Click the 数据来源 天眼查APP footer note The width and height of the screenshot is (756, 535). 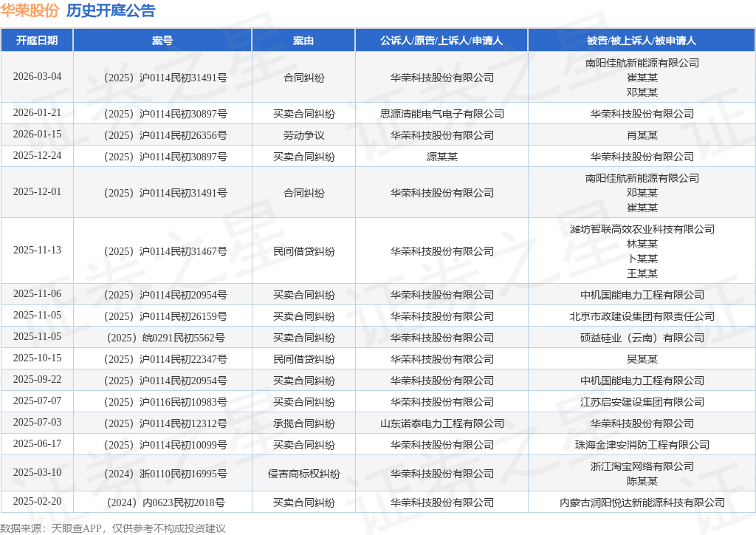click(x=113, y=528)
